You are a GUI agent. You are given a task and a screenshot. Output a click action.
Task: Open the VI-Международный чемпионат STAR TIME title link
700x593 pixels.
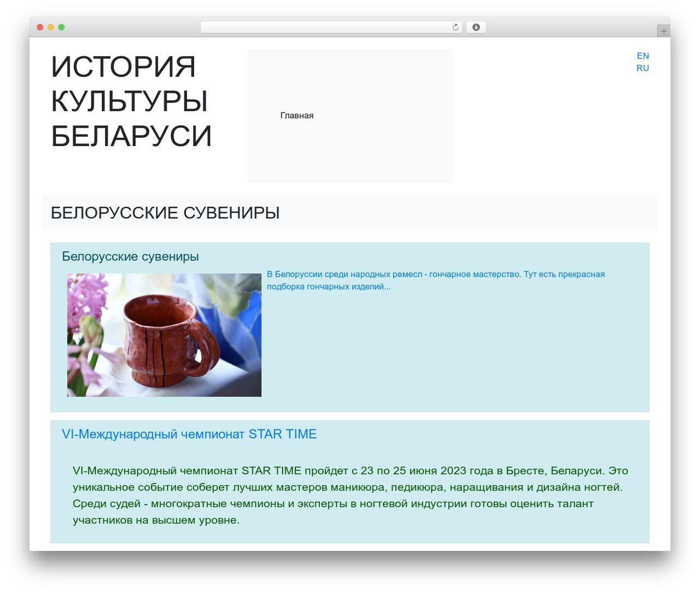pyautogui.click(x=189, y=434)
